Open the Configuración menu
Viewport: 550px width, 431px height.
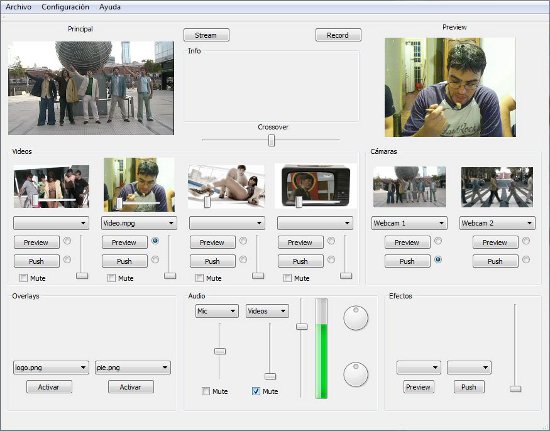click(x=65, y=7)
